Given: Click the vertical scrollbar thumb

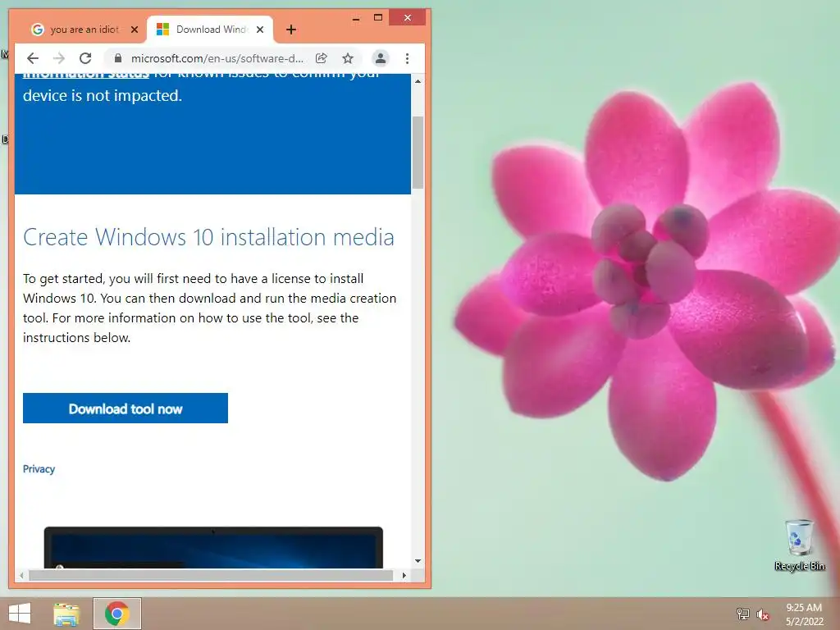Looking at the screenshot, I should [418, 152].
